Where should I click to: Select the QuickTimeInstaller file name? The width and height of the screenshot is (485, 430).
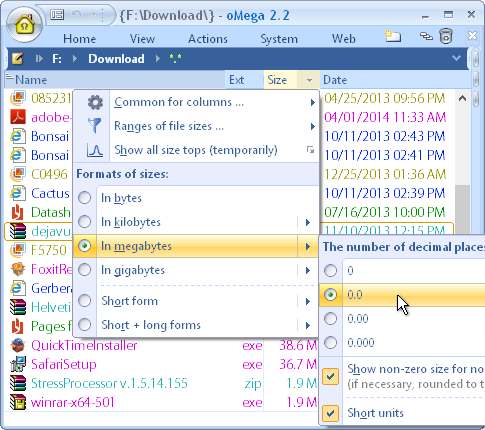tap(84, 345)
